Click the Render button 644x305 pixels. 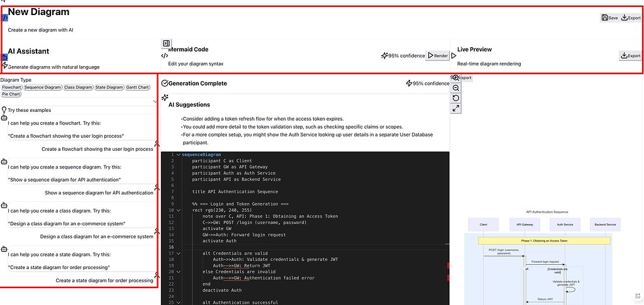point(438,55)
